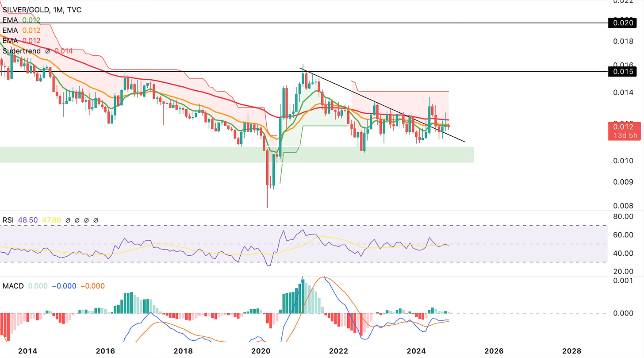The image size is (644, 358).
Task: Click the 2016 label on the time axis
Action: [105, 350]
